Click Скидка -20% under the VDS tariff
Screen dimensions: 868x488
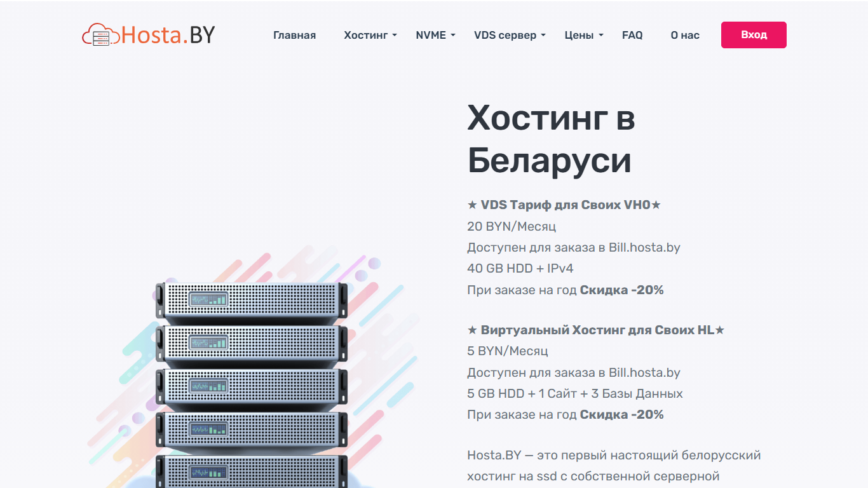point(621,290)
